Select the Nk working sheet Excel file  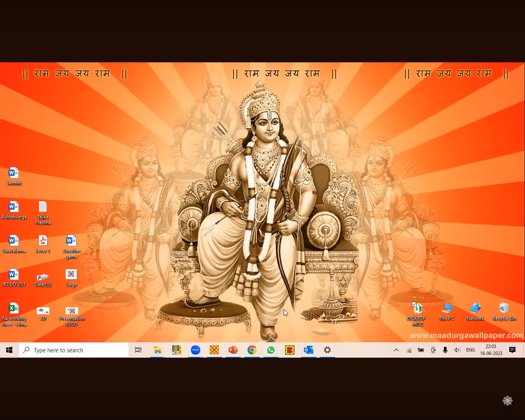pos(14,308)
